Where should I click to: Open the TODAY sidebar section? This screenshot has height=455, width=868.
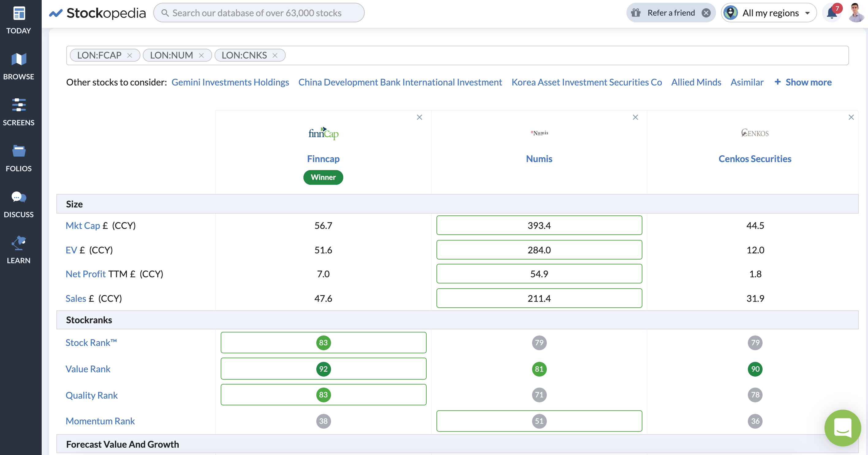pyautogui.click(x=18, y=20)
